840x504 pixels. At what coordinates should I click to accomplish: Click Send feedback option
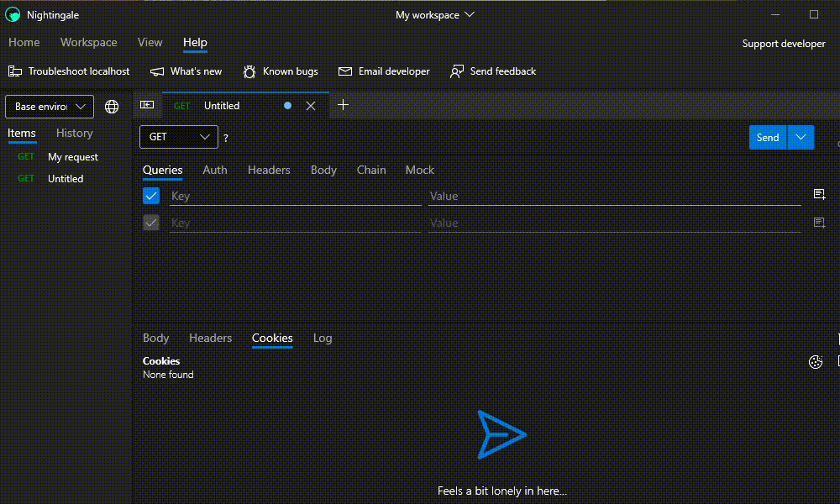click(493, 71)
